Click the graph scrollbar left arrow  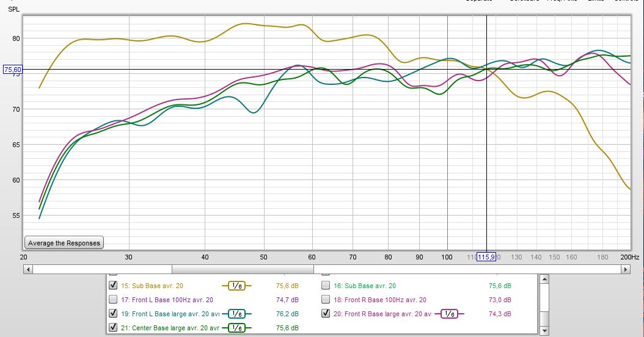[x=28, y=269]
